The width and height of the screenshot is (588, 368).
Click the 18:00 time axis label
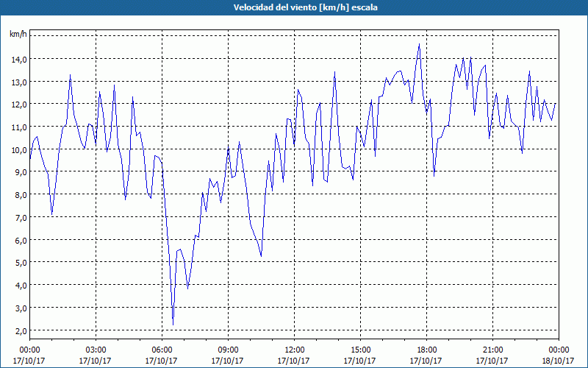[426, 350]
